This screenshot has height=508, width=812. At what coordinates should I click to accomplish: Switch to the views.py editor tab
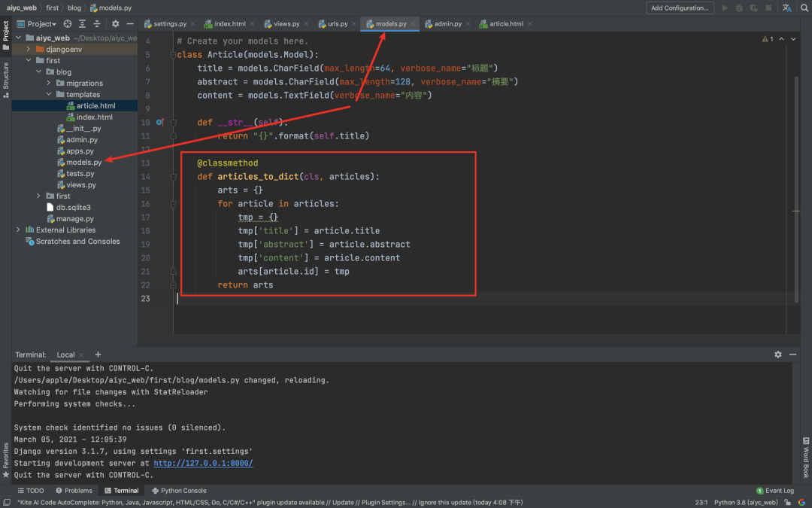pos(286,24)
